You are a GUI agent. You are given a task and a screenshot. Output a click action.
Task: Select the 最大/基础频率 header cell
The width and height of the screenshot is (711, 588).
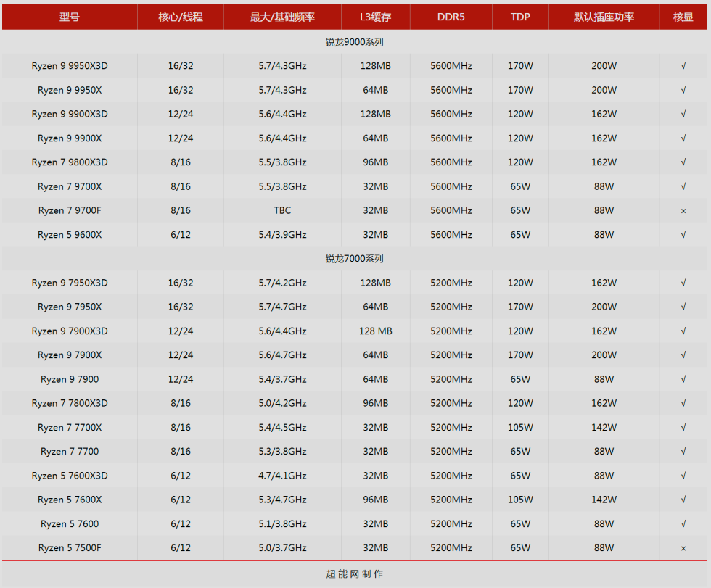pyautogui.click(x=282, y=17)
